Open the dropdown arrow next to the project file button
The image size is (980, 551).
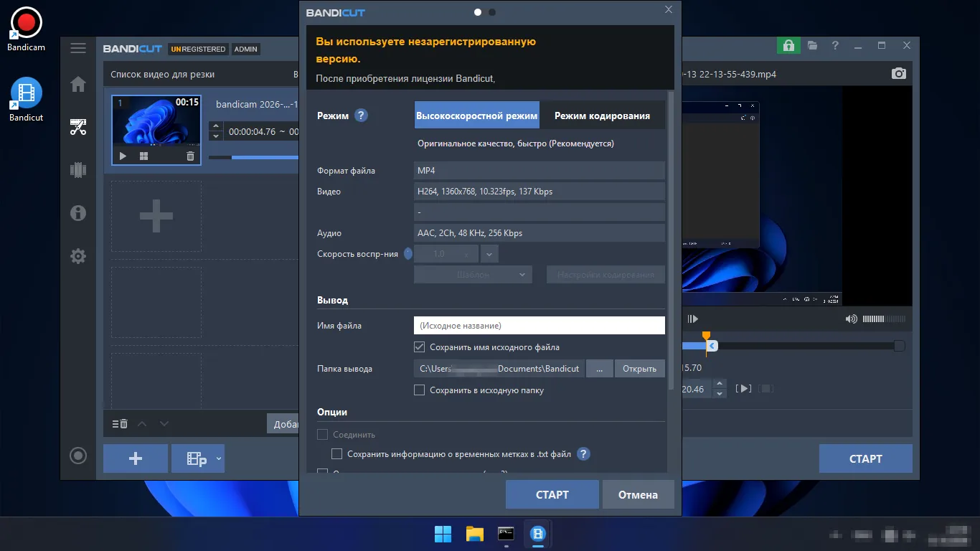(x=219, y=458)
